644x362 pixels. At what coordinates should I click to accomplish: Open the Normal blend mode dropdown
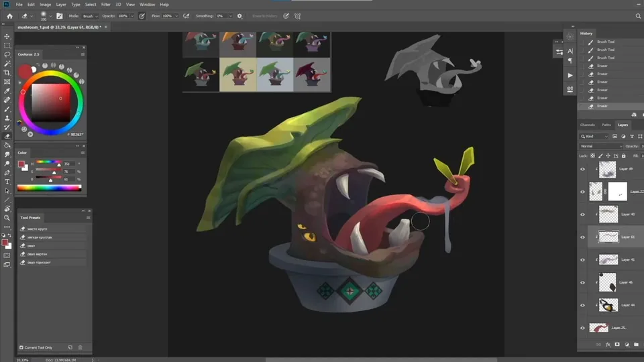coord(601,146)
